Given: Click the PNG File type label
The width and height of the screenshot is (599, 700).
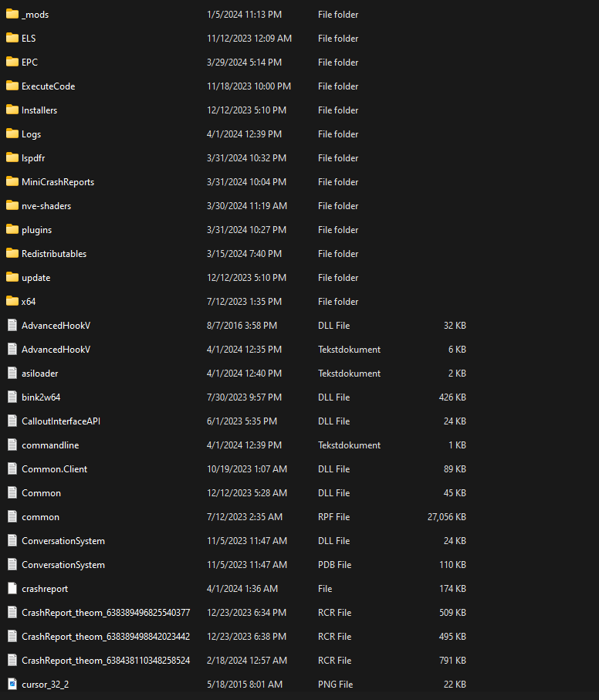Looking at the screenshot, I should click(335, 685).
